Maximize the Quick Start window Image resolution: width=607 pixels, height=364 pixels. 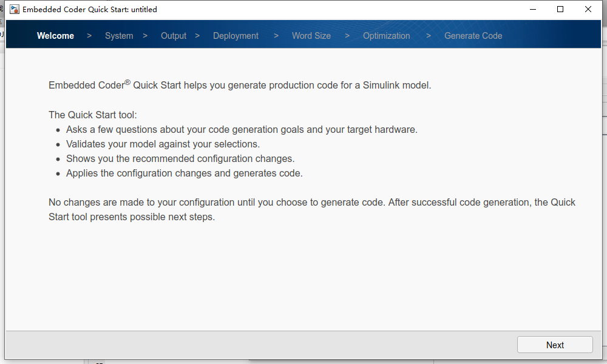(560, 10)
